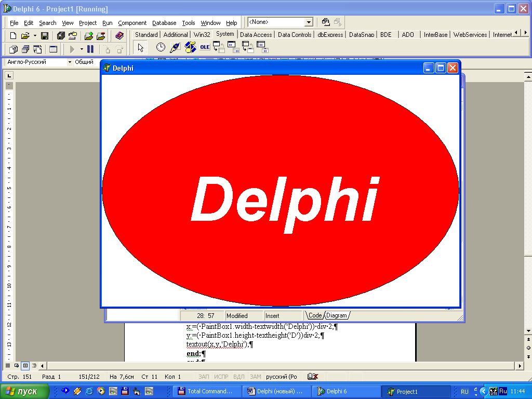Switch to the dbExpress palette tab
Image resolution: width=532 pixels, height=399 pixels.
330,35
